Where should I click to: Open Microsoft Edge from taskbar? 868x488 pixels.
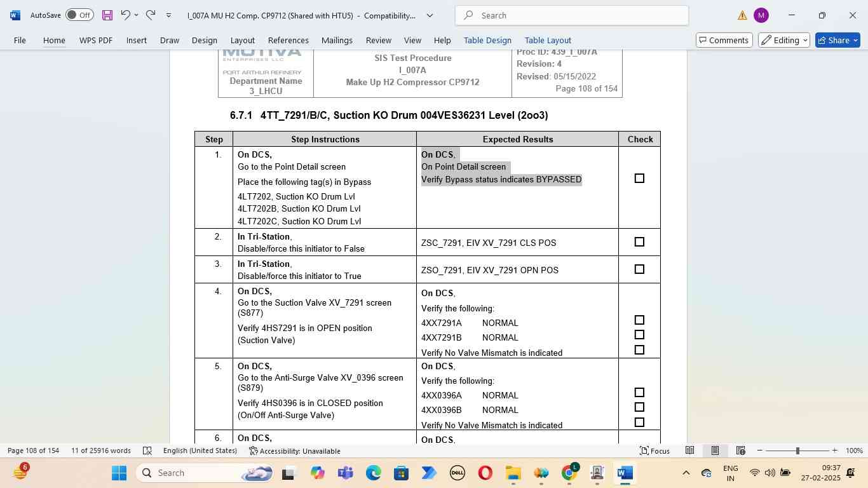(373, 473)
